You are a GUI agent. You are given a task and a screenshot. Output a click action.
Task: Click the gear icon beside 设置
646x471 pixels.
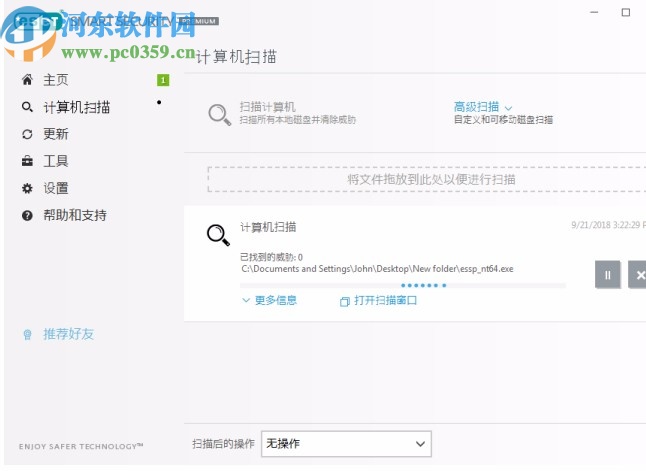click(27, 188)
